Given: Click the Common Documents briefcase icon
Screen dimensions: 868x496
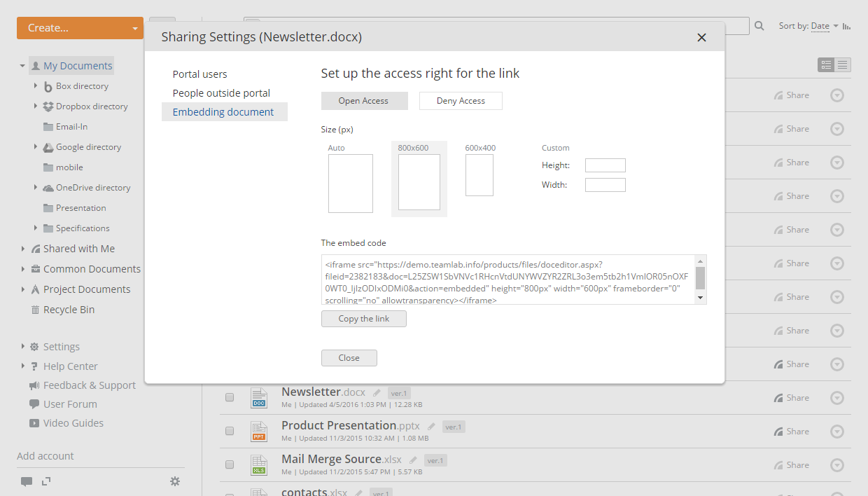Looking at the screenshot, I should (35, 269).
